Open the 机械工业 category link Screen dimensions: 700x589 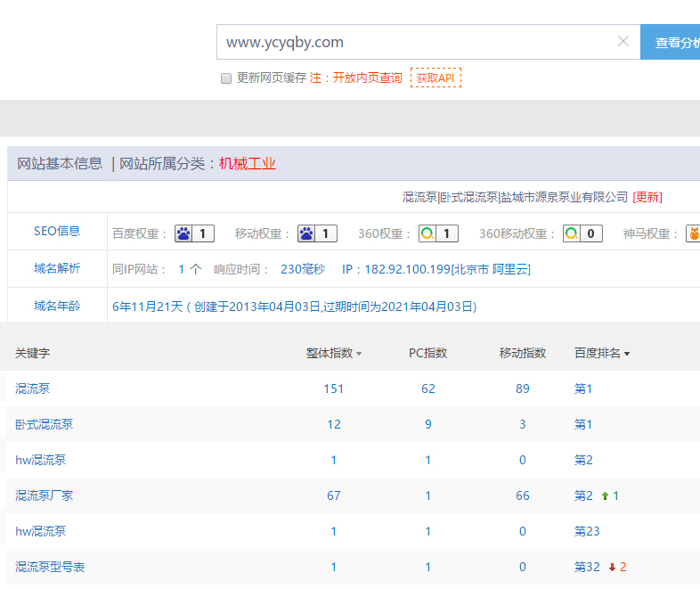248,163
